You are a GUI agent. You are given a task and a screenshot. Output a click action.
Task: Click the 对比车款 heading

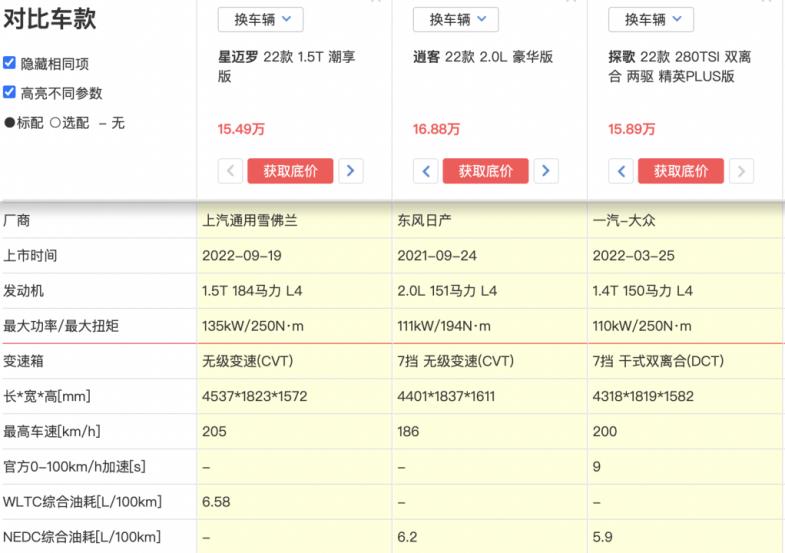[50, 19]
